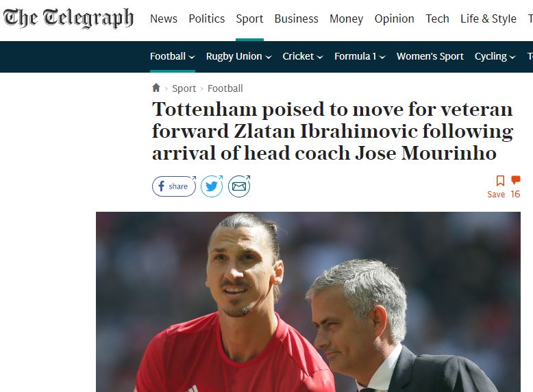Open the News section tab

click(x=164, y=19)
